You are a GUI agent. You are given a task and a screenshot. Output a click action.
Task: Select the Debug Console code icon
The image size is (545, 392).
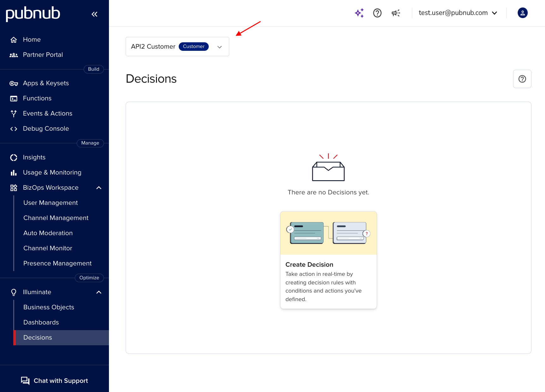tap(14, 128)
